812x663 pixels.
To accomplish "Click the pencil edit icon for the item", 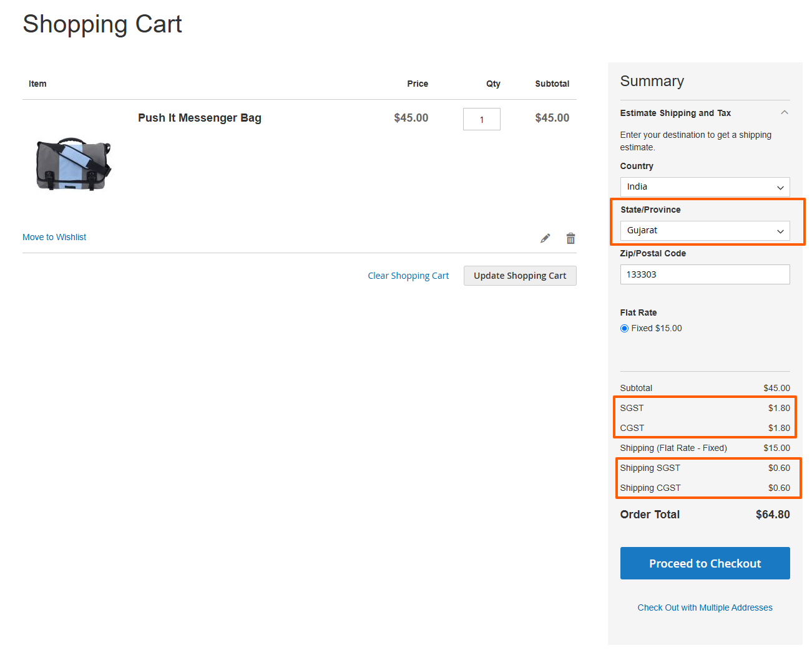I will [x=545, y=238].
